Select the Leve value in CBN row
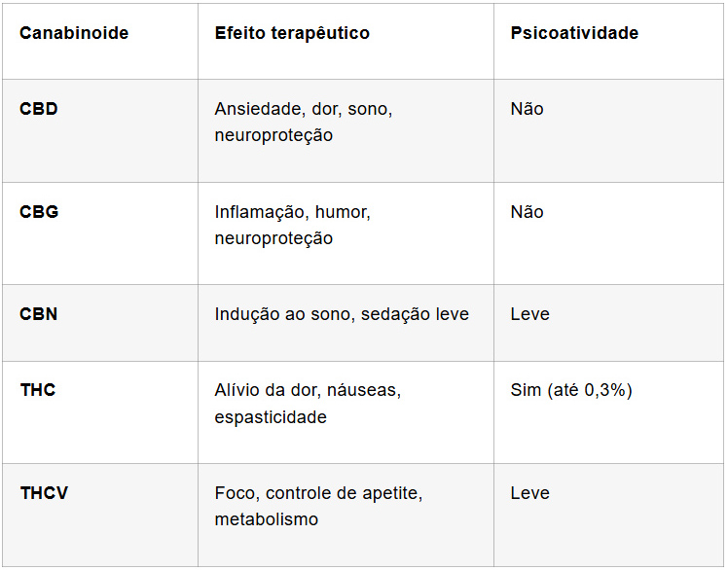The image size is (728, 570). [529, 314]
